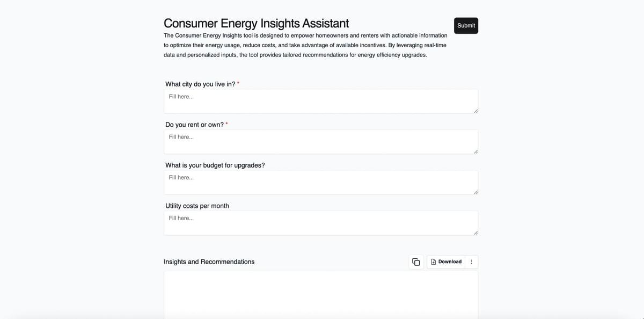Click the tool description paragraph
Screen dimensions: 644x319
pos(305,45)
